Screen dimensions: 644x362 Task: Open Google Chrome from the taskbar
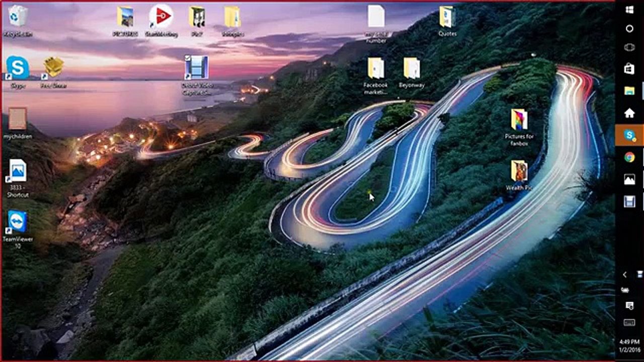(x=629, y=157)
